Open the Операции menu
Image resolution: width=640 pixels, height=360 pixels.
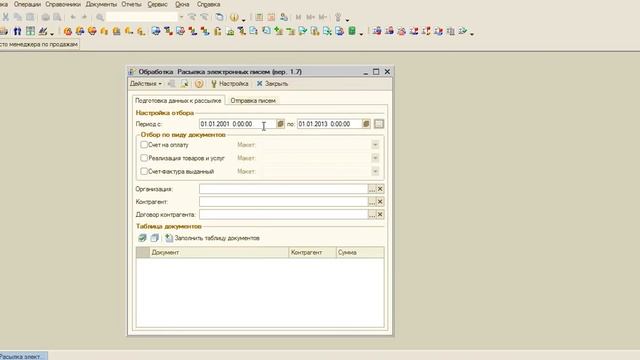point(27,4)
